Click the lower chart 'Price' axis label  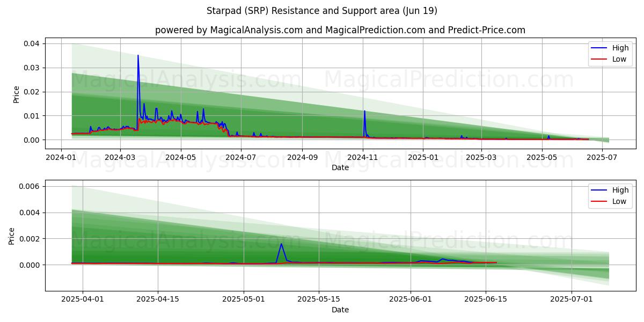pyautogui.click(x=12, y=236)
